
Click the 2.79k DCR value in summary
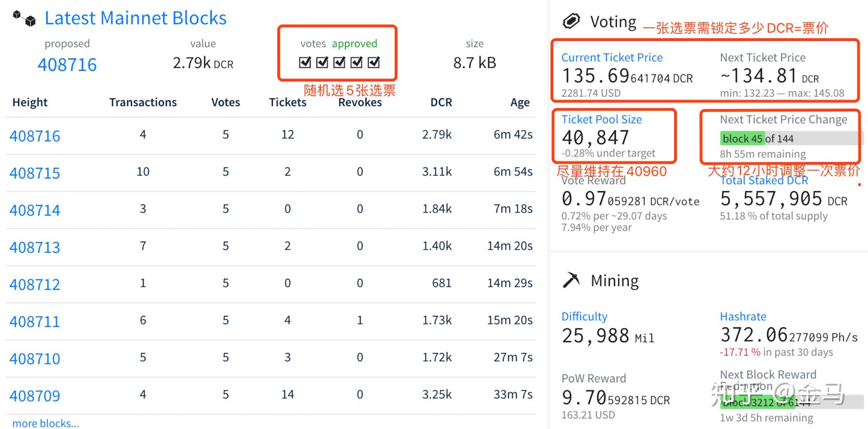(203, 63)
